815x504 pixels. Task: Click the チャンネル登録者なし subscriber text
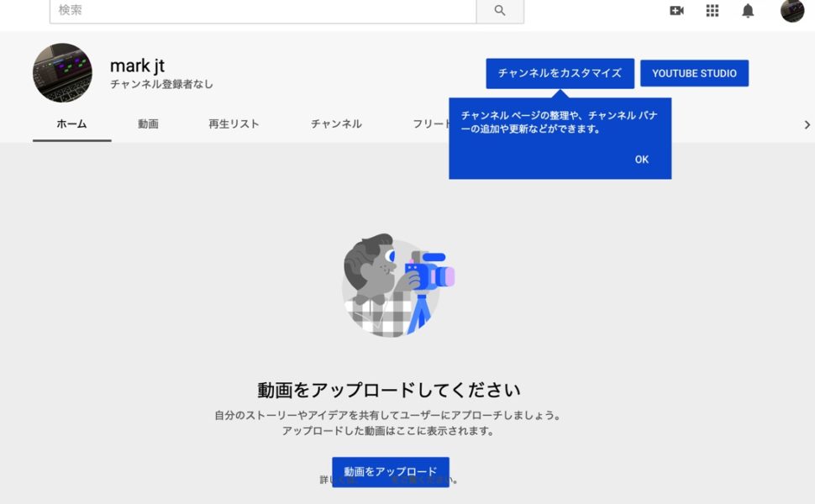tap(161, 84)
